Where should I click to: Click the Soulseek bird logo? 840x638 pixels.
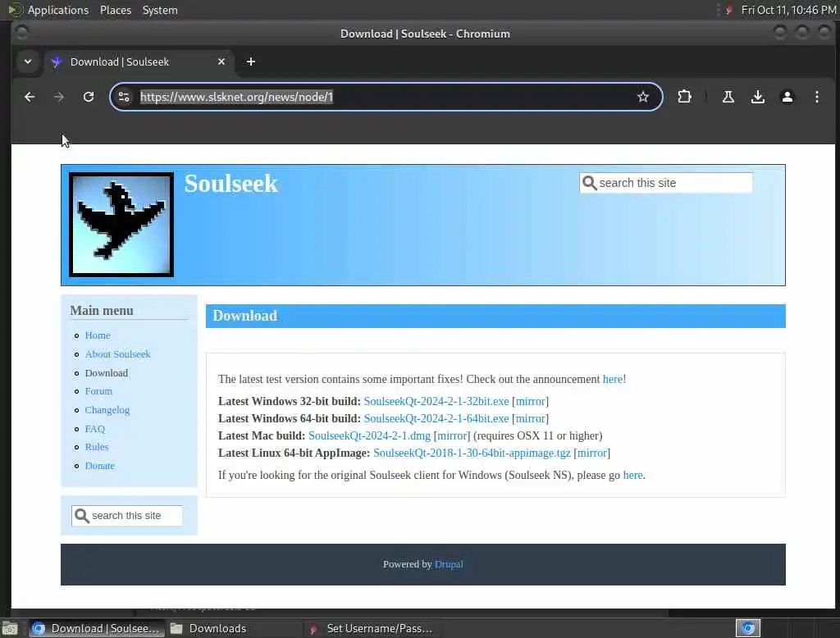coord(121,225)
